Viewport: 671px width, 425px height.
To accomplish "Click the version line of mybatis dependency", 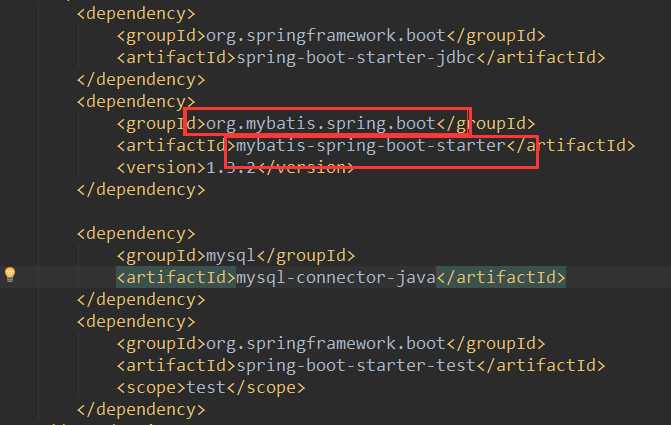I will tap(235, 168).
